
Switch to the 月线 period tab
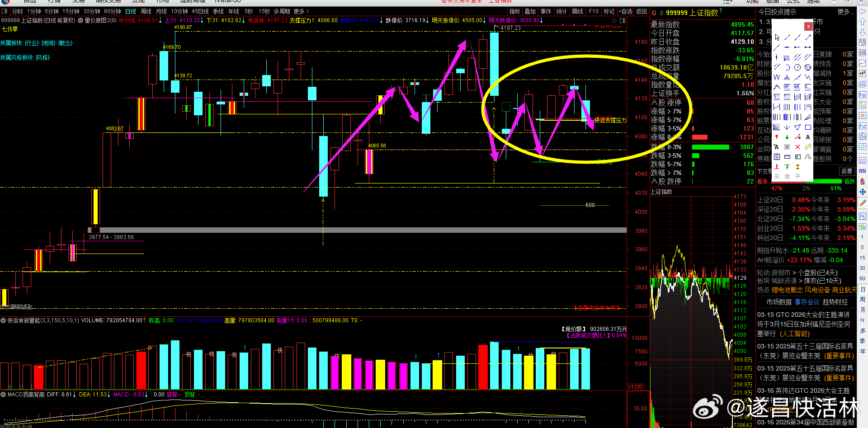[161, 11]
